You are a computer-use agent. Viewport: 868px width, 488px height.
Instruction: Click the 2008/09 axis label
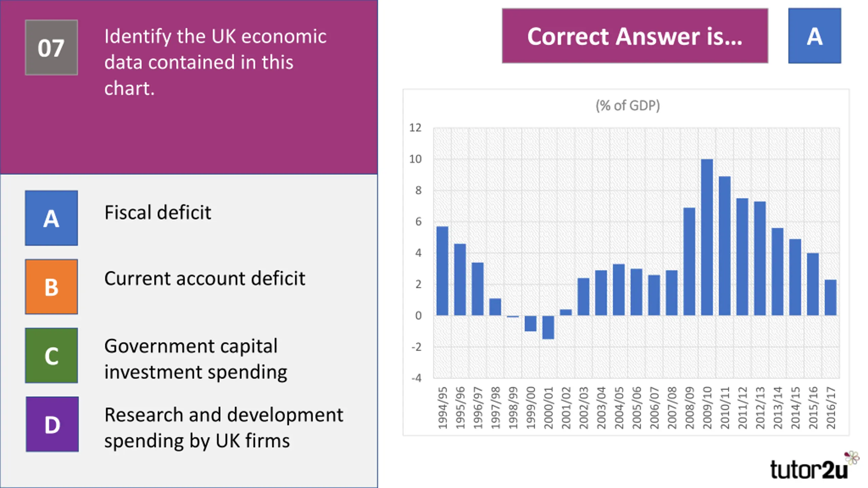pos(690,408)
